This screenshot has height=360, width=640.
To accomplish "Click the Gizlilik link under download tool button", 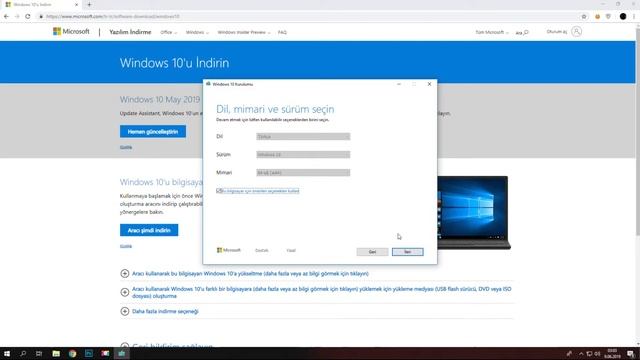I will pos(126,246).
